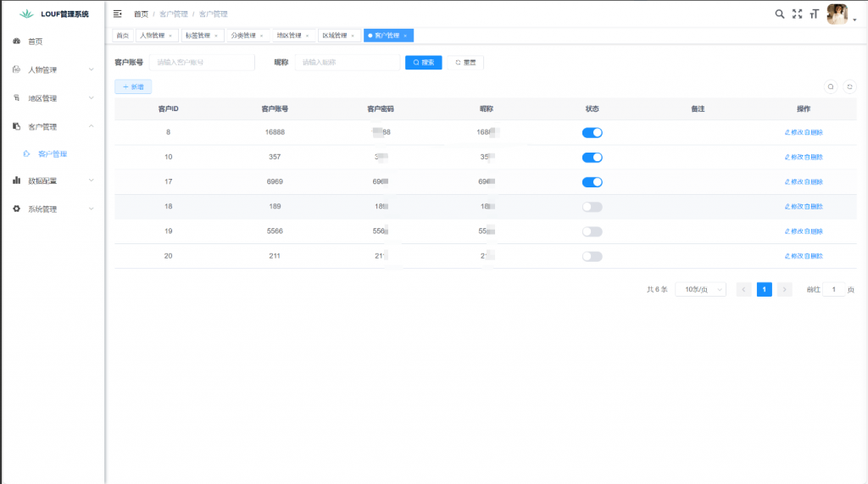Click the round refresh icon above table
Screen dimensions: 868x484
click(x=849, y=86)
